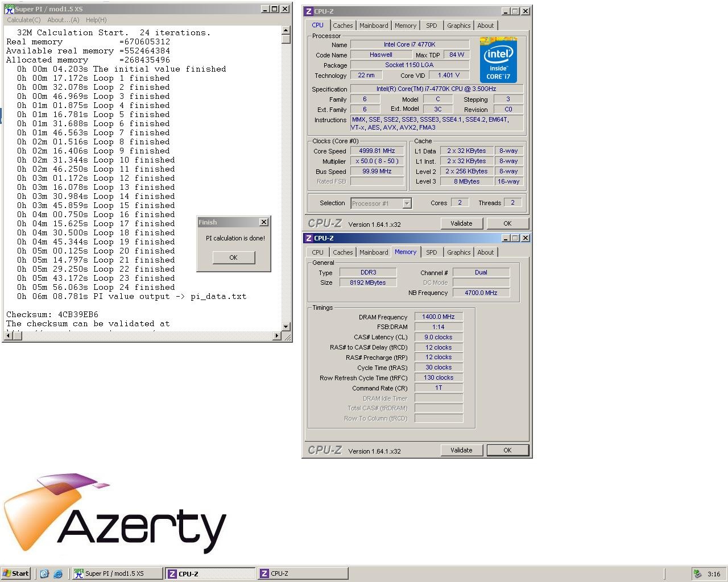Click Super PI vertical scrollbar up arrow
This screenshot has height=582, width=728.
(x=286, y=31)
